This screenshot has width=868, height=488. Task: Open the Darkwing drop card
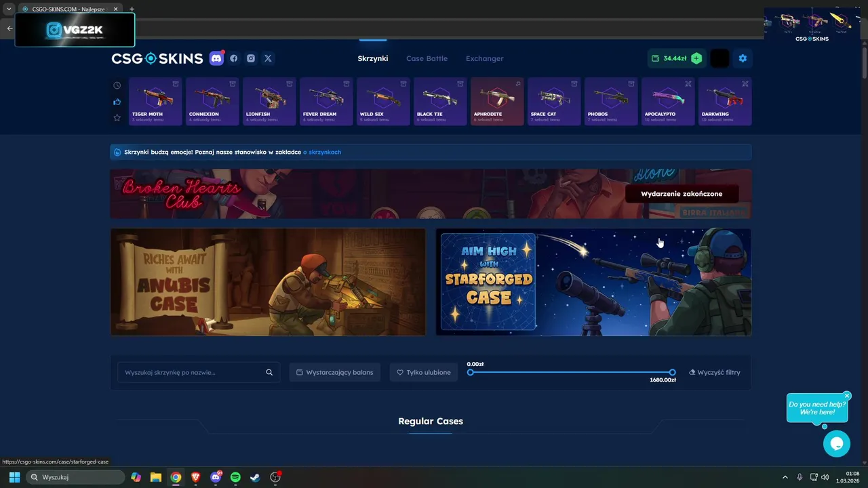point(725,102)
